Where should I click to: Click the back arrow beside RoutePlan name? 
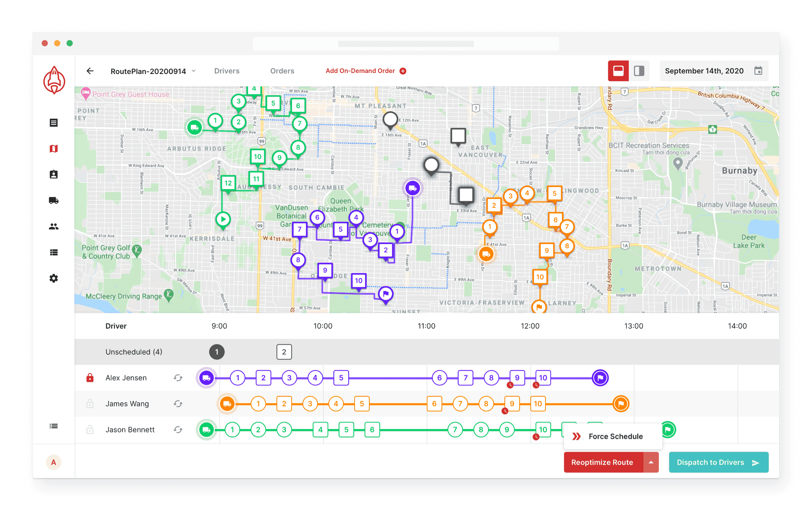pyautogui.click(x=90, y=71)
